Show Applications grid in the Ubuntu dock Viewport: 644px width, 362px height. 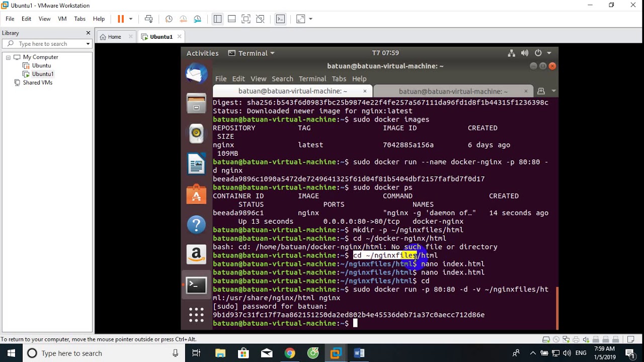click(x=196, y=315)
